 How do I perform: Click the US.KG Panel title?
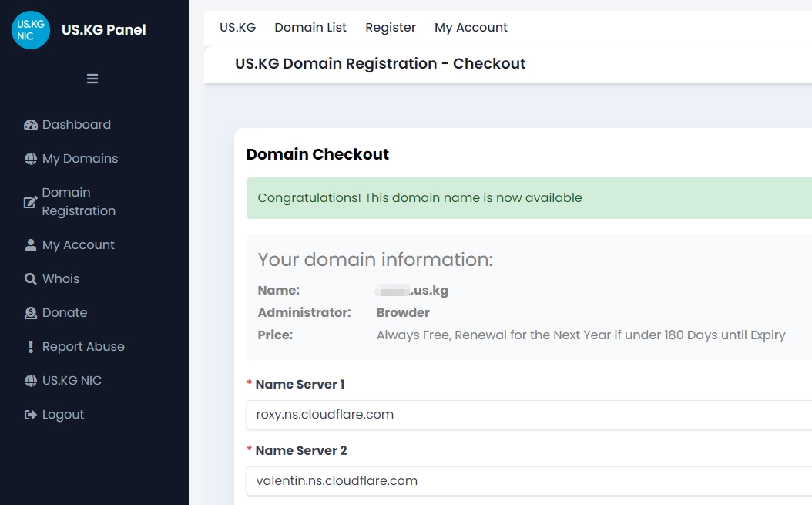103,30
